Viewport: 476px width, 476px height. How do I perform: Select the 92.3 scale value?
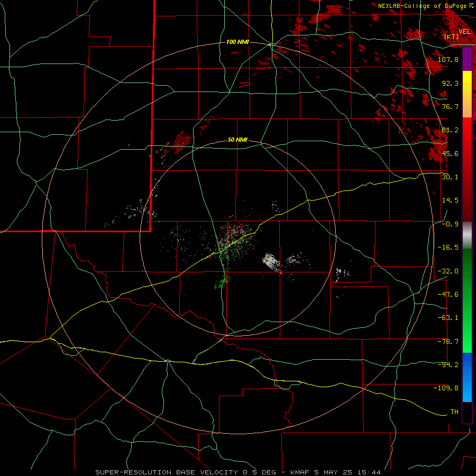click(x=450, y=83)
